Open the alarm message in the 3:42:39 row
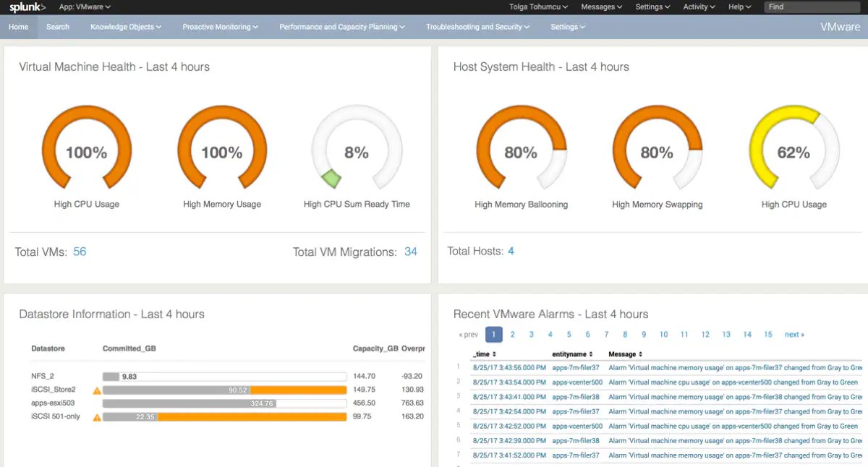Viewport: 868px width, 467px height. pyautogui.click(x=736, y=440)
